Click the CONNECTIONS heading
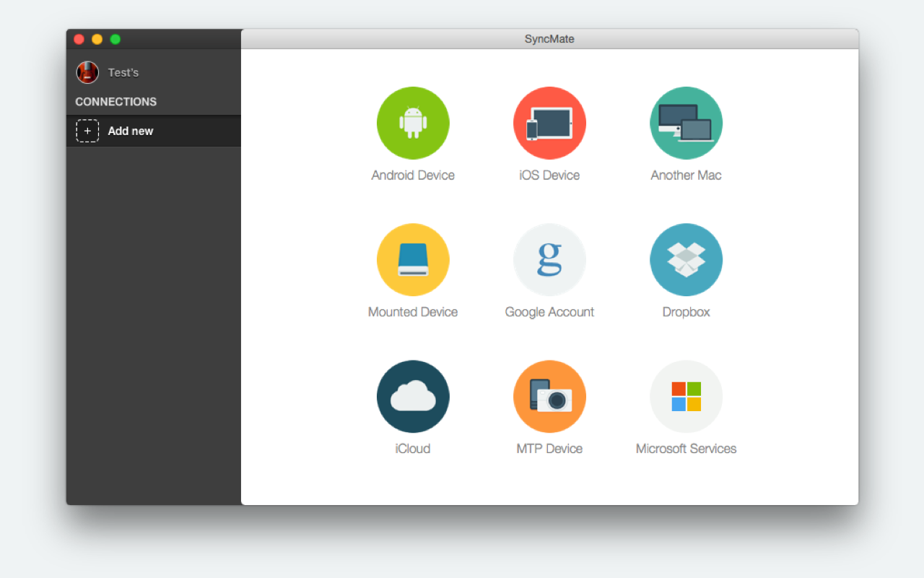Viewport: 924px width, 578px height. point(115,102)
